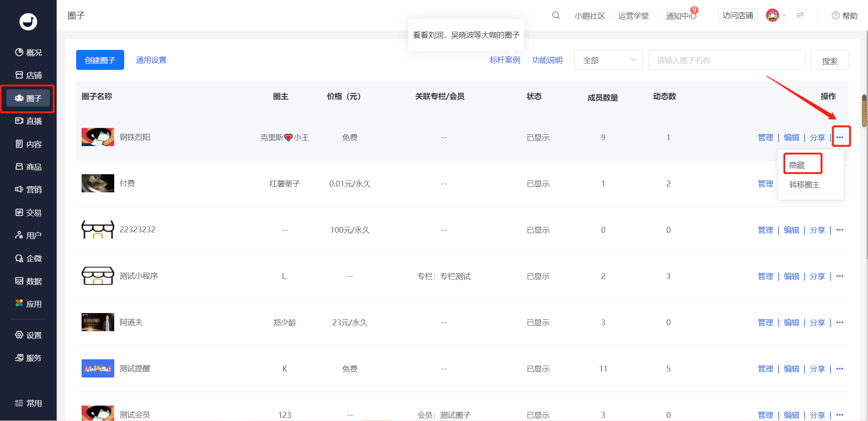Image resolution: width=868 pixels, height=421 pixels.
Task: Click the page vertical scrollbar thumb
Action: tap(864, 111)
